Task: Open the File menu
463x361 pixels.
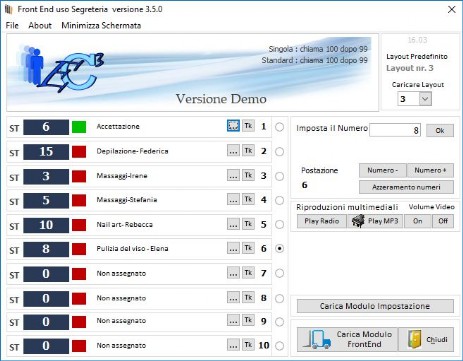Action: point(12,25)
